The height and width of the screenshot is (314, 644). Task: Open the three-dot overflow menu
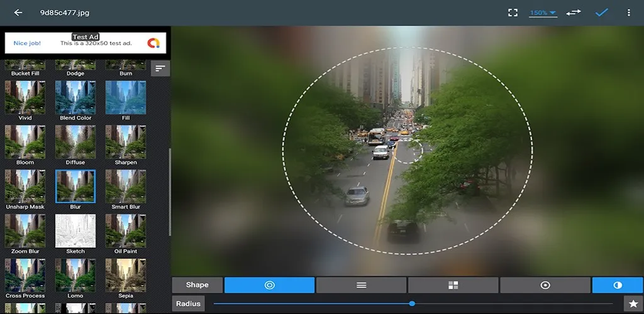(x=628, y=13)
